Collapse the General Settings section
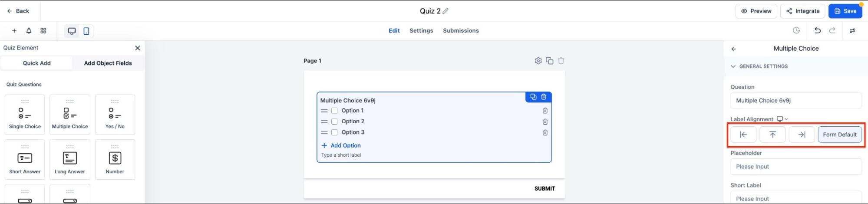The width and height of the screenshot is (868, 204). 733,66
